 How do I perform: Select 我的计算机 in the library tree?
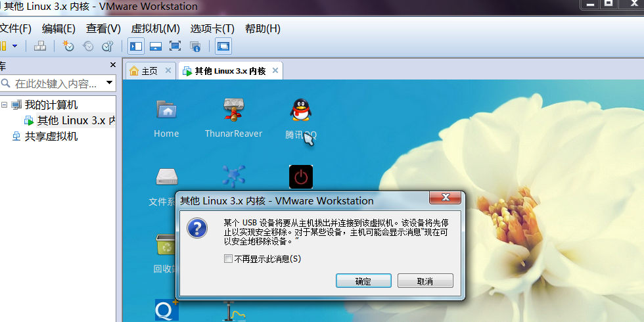pyautogui.click(x=51, y=104)
